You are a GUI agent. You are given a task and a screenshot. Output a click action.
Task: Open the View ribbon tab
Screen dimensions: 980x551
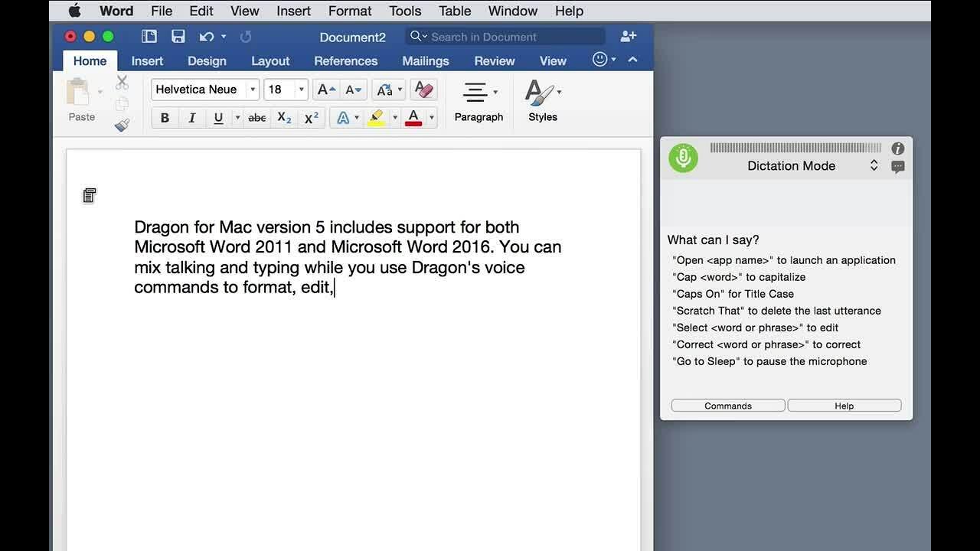[x=553, y=60]
